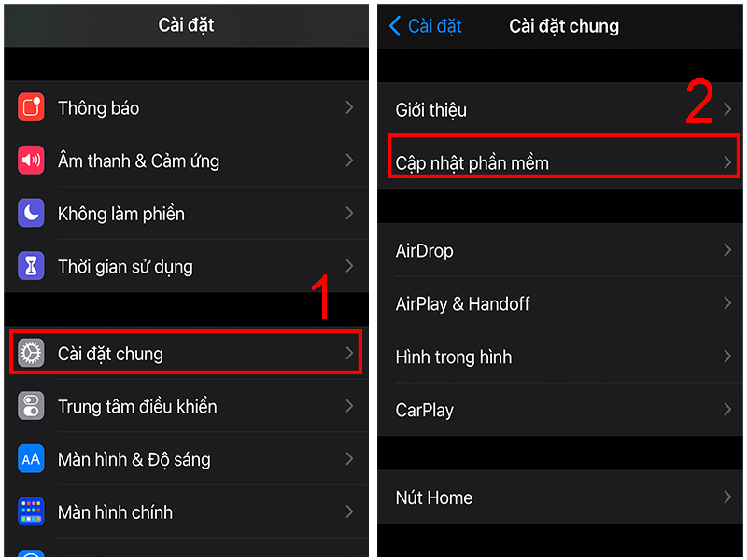Select the CarPlay settings entry
This screenshot has height=560, width=747.
[x=560, y=410]
